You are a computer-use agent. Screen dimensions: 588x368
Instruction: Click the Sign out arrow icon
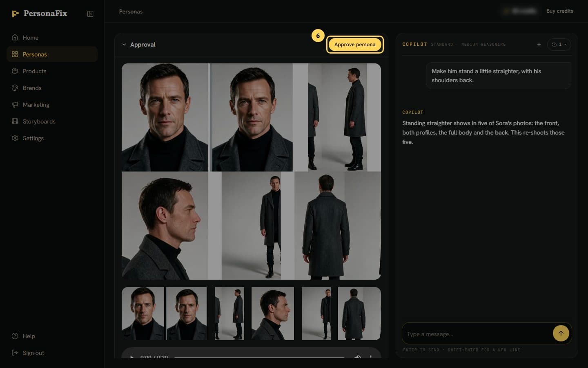point(15,353)
